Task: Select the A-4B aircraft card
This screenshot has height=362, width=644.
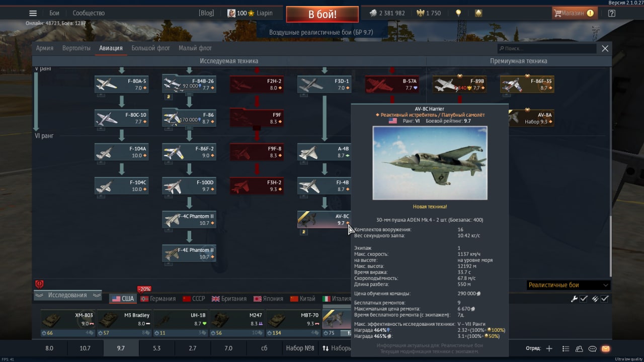Action: point(324,152)
